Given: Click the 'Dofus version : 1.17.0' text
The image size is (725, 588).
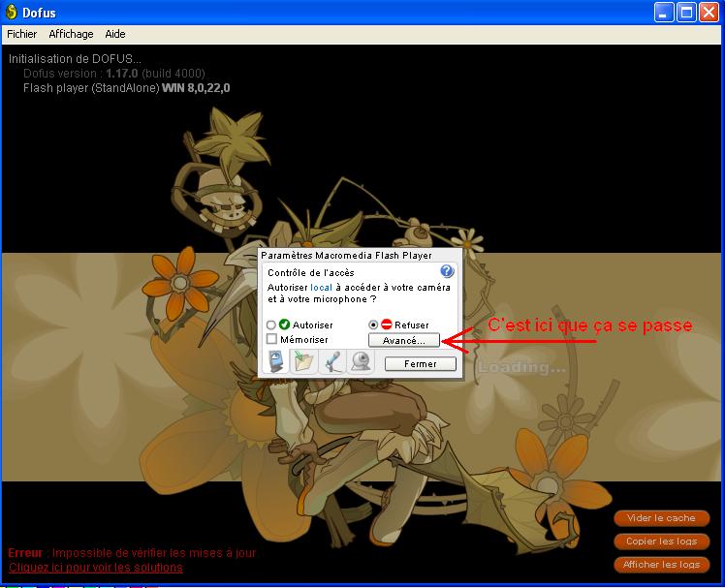Looking at the screenshot, I should (x=113, y=74).
